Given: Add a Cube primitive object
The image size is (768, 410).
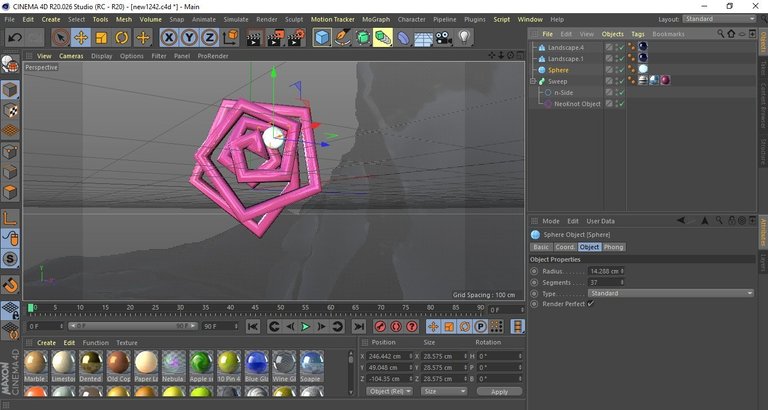Looking at the screenshot, I should (322, 38).
